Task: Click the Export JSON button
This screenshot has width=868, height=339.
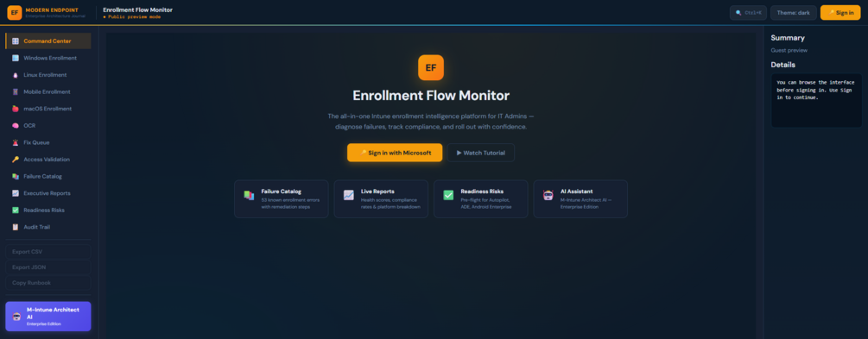Action: 48,267
